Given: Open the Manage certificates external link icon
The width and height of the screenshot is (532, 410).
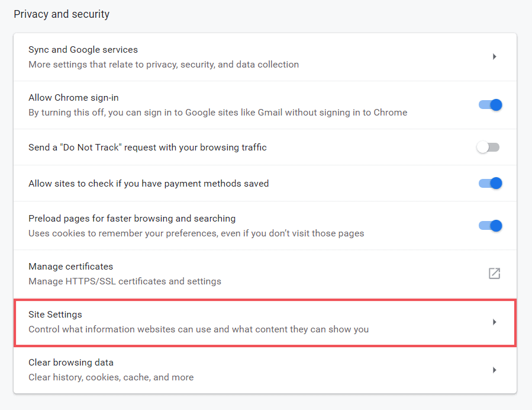Looking at the screenshot, I should pos(494,273).
